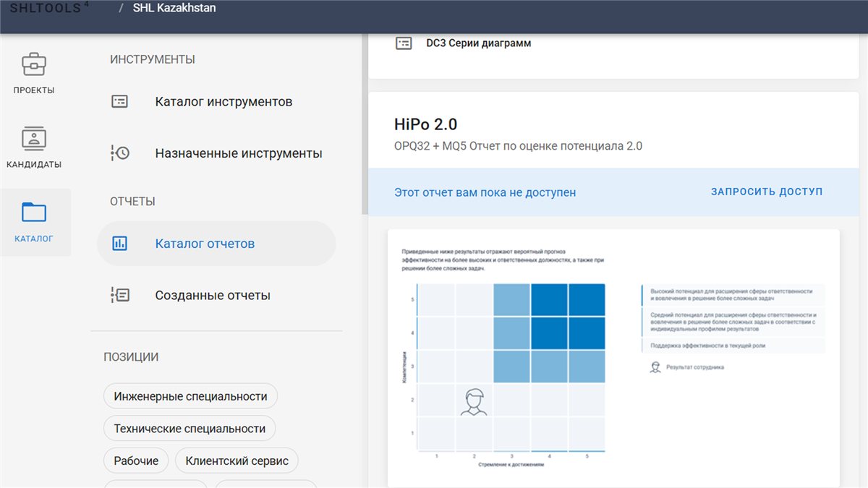Click the ИНСТРУМЕНТЫ section heading

153,59
